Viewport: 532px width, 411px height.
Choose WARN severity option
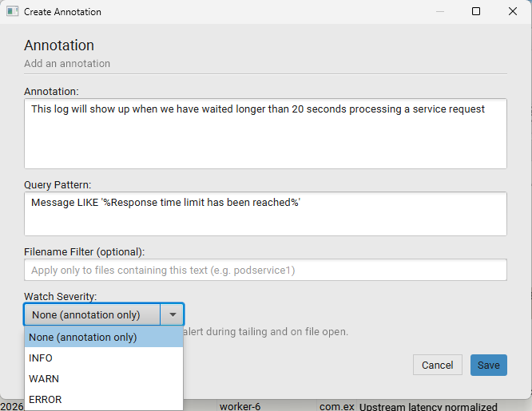(x=104, y=379)
